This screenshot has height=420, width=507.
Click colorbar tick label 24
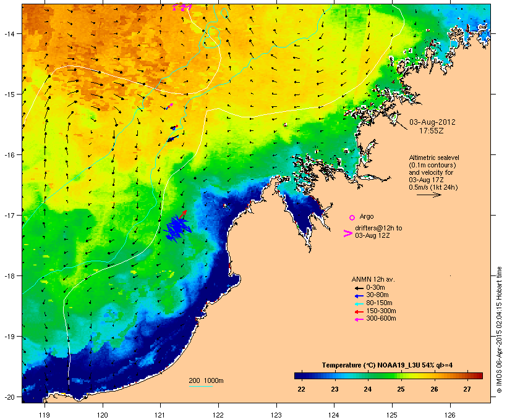click(x=368, y=389)
